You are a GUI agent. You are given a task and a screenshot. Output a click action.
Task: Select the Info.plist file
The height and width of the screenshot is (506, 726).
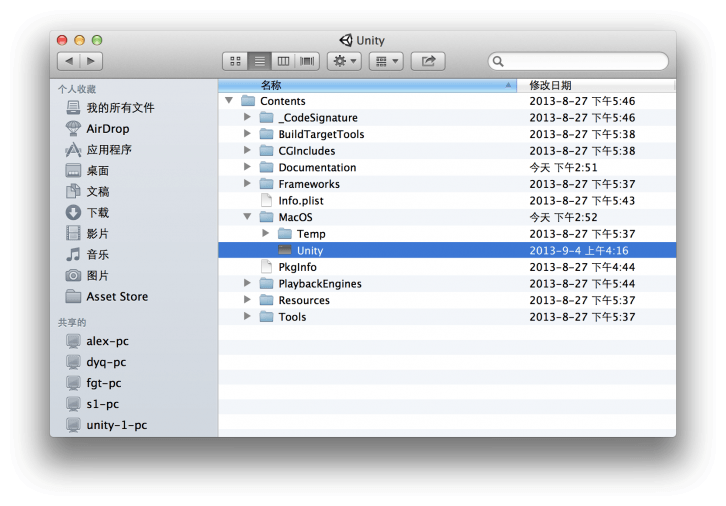click(300, 201)
